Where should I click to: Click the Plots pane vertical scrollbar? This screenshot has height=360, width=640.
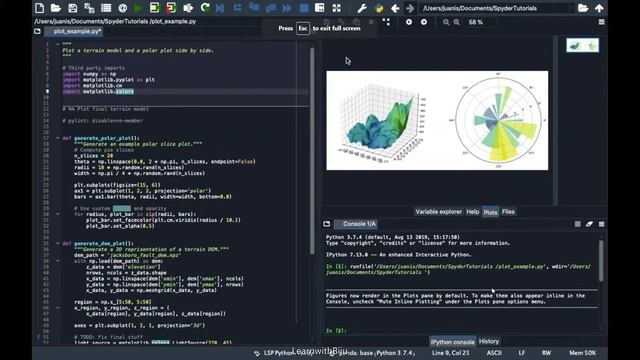(555, 120)
